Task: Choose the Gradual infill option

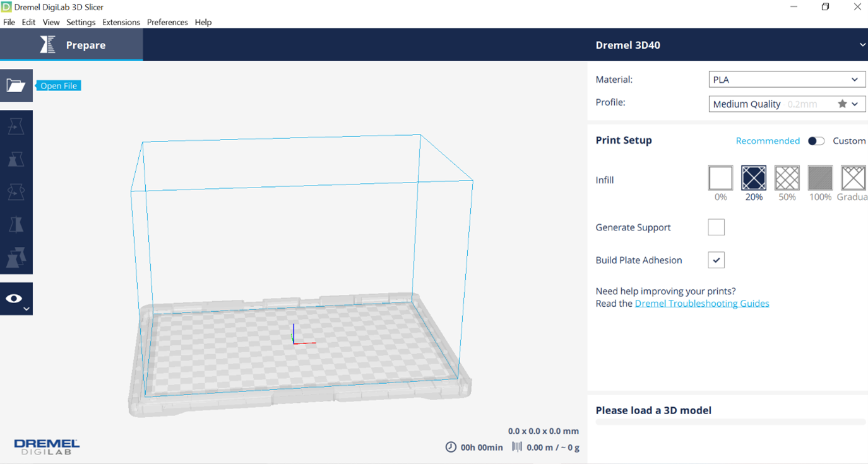Action: click(853, 178)
